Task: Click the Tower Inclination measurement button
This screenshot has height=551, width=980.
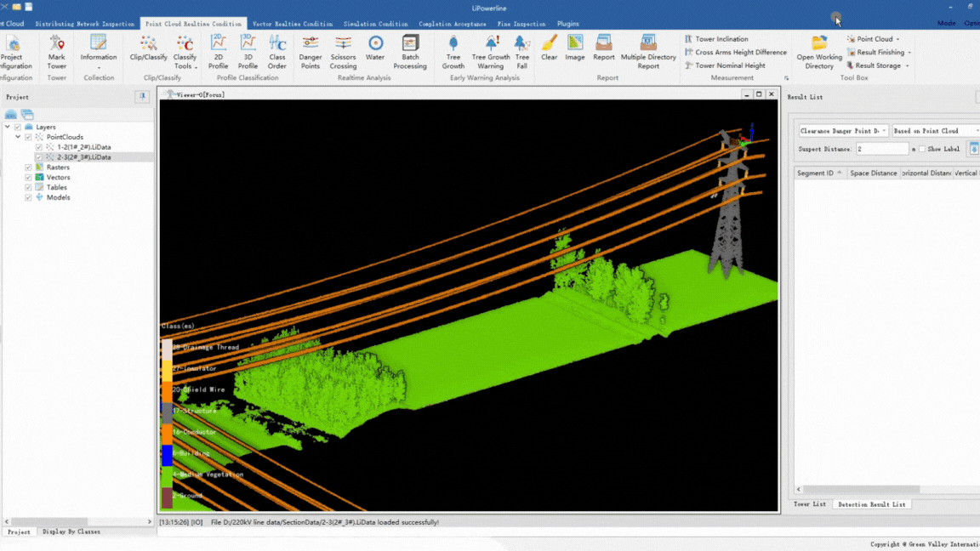Action: coord(721,39)
